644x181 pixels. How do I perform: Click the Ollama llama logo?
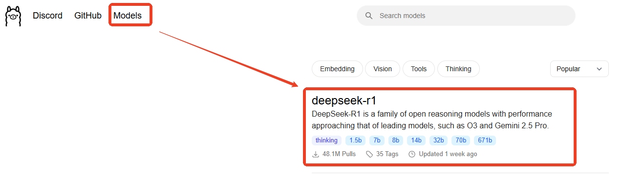click(x=13, y=16)
